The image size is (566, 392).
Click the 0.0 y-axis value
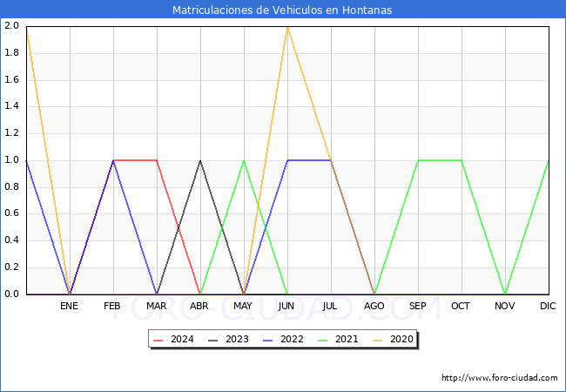click(x=11, y=294)
